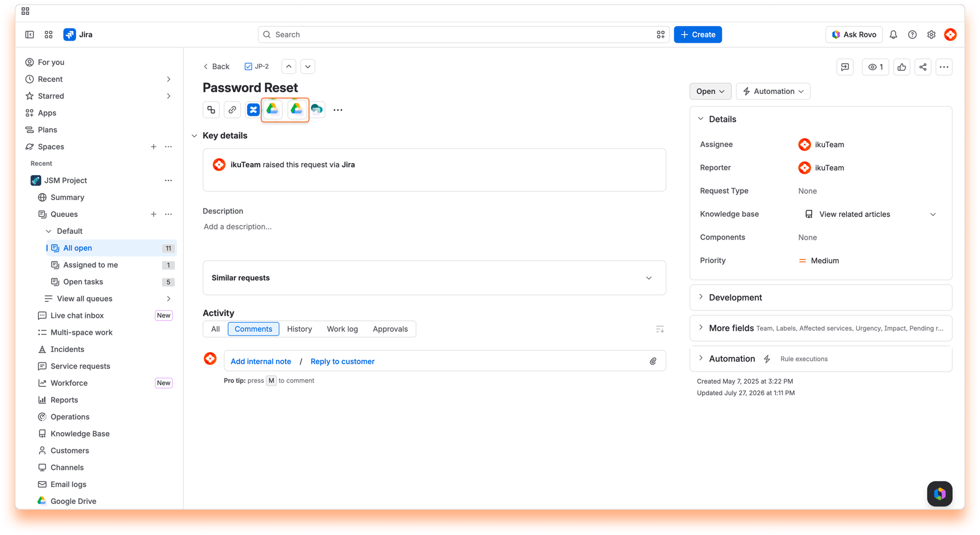Click the Ask Rovo button
This screenshot has width=980, height=535.
click(x=854, y=34)
